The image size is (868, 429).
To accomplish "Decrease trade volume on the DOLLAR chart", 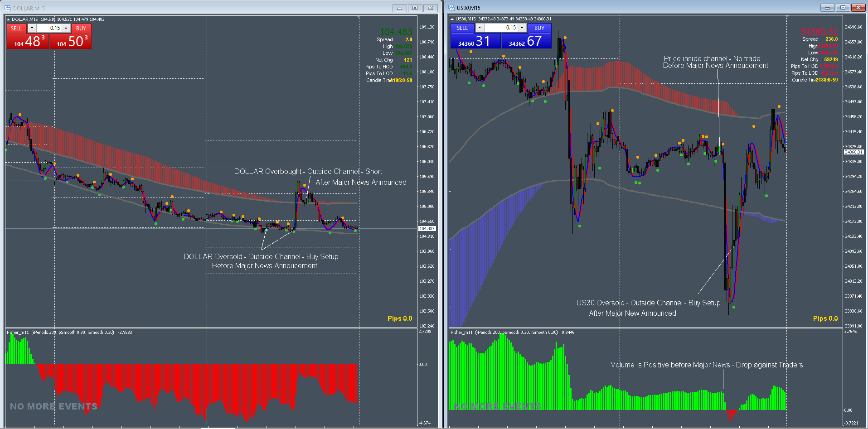I will [32, 28].
